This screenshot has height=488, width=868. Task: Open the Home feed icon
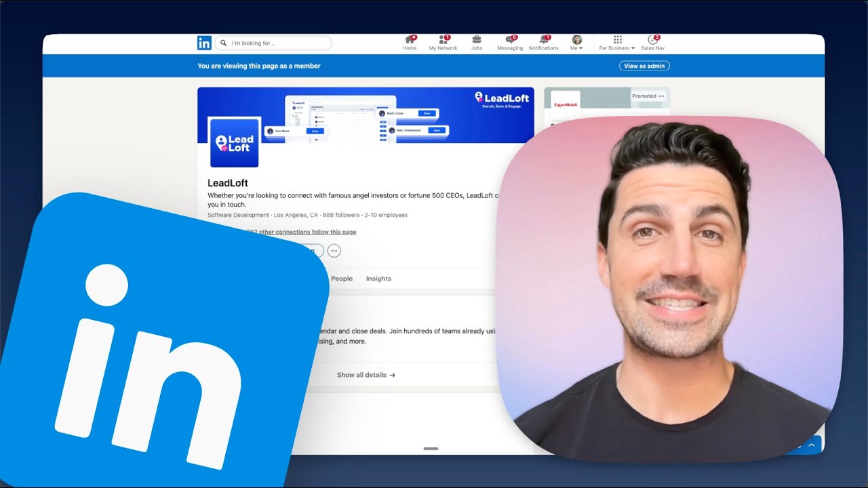[x=410, y=43]
